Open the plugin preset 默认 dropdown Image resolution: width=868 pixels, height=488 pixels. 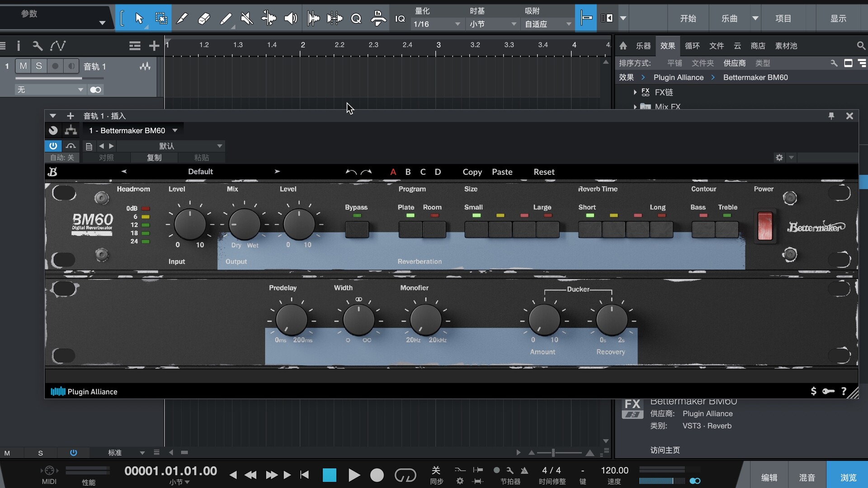pos(171,146)
